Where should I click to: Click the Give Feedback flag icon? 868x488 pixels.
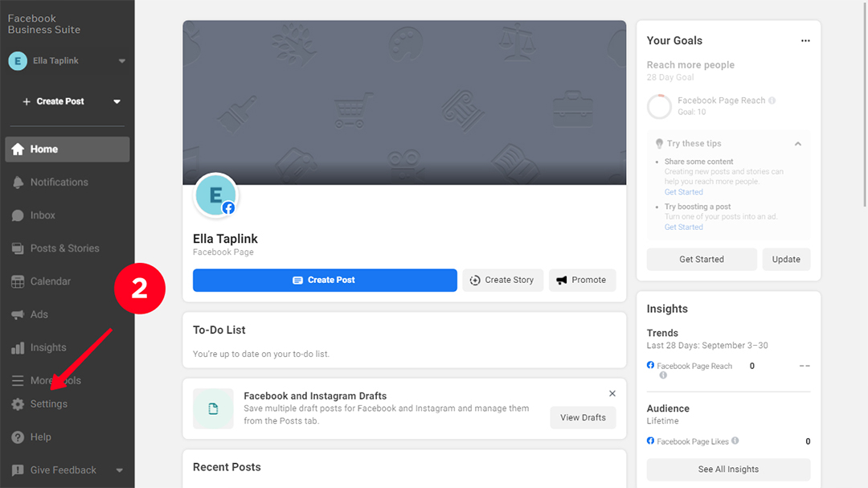coord(18,470)
